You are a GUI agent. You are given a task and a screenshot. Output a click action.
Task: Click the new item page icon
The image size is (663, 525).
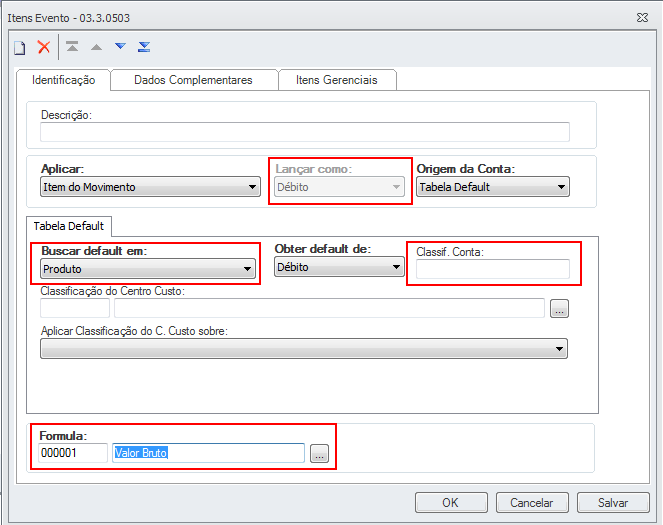[20, 47]
